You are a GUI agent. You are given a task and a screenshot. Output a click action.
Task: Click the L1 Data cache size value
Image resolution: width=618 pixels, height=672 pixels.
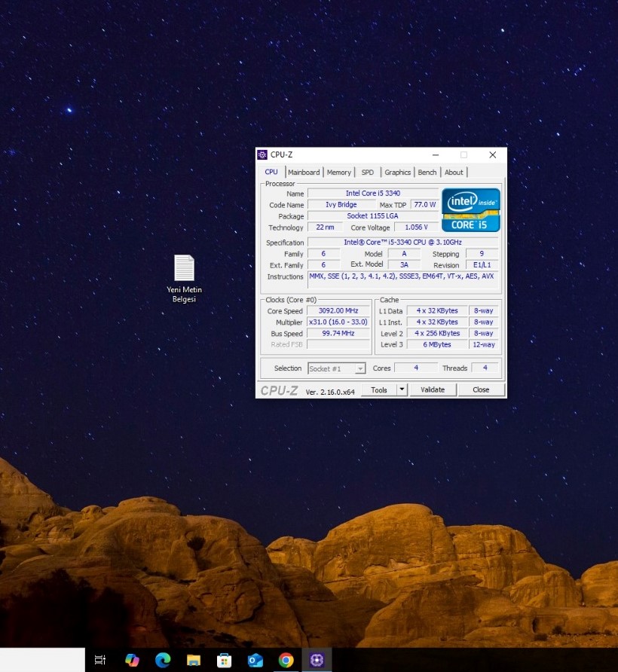(x=437, y=310)
